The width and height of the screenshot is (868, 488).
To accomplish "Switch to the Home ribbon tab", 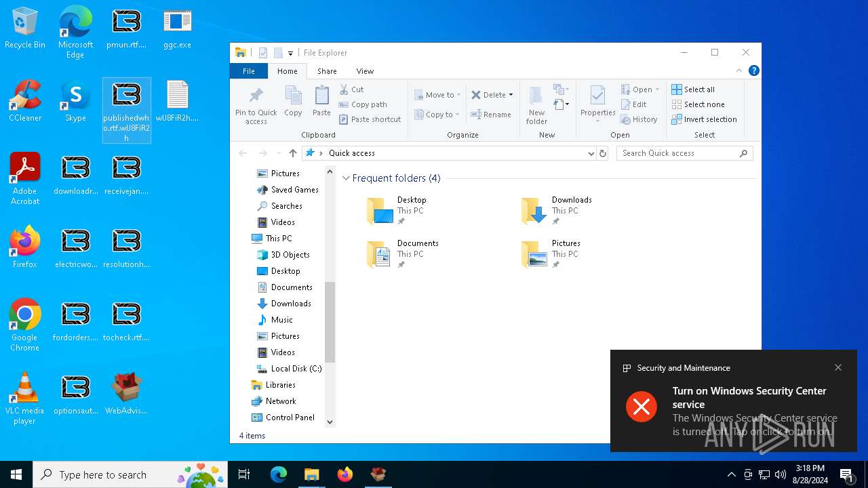I will 288,71.
